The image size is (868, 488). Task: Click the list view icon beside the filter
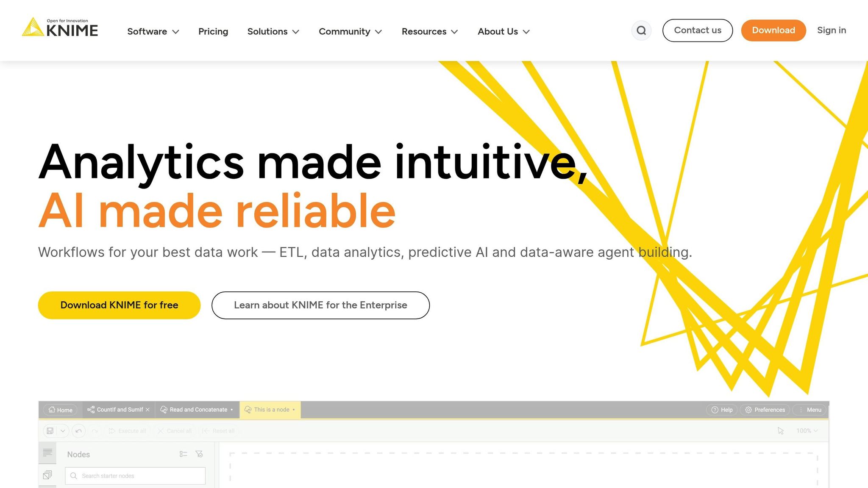(x=184, y=454)
